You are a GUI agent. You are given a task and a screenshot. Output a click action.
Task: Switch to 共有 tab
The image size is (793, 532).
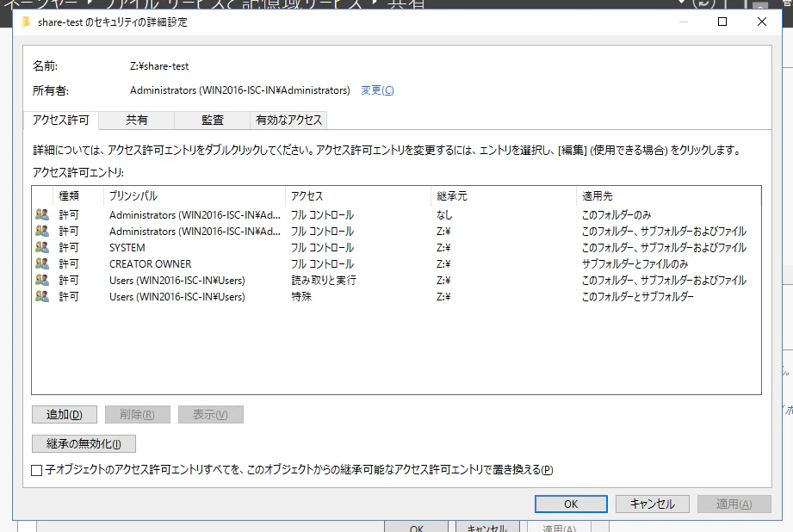(x=137, y=121)
